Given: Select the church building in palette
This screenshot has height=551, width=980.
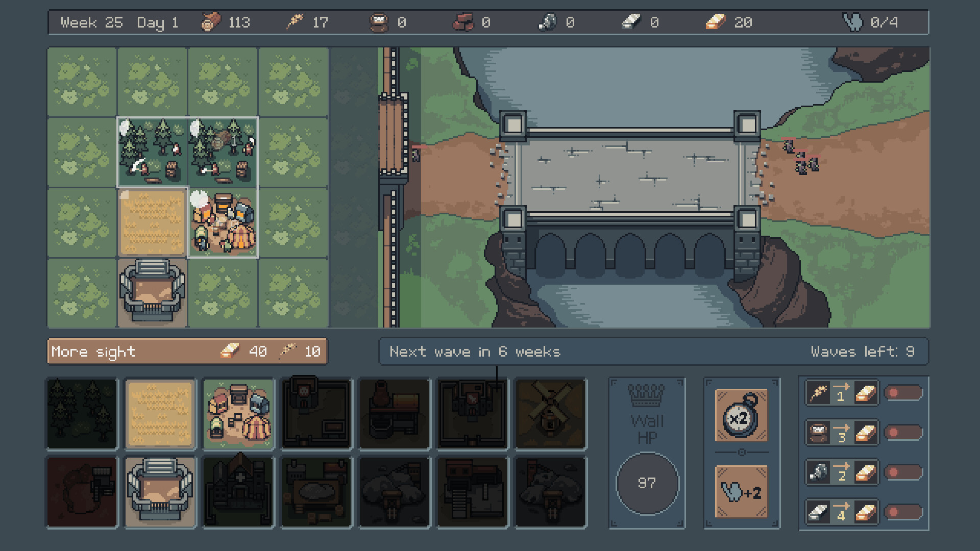Looking at the screenshot, I should [x=238, y=492].
